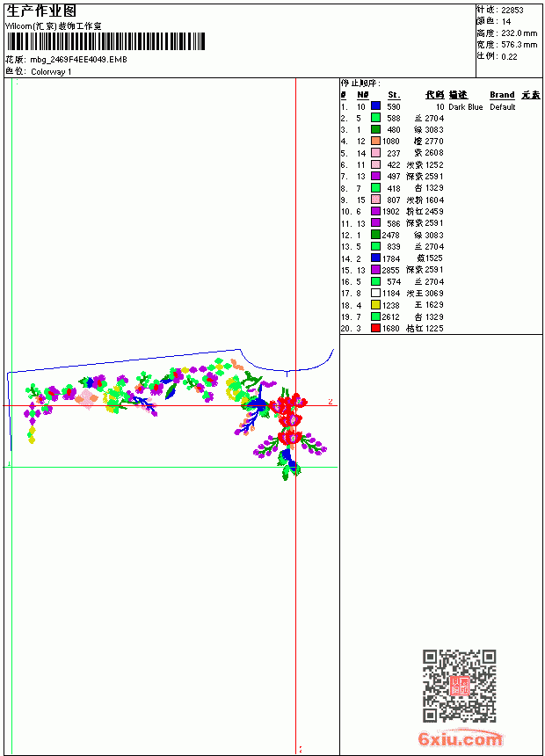Select the red flower cluster in the design
This screenshot has width=545, height=756.
tap(289, 417)
